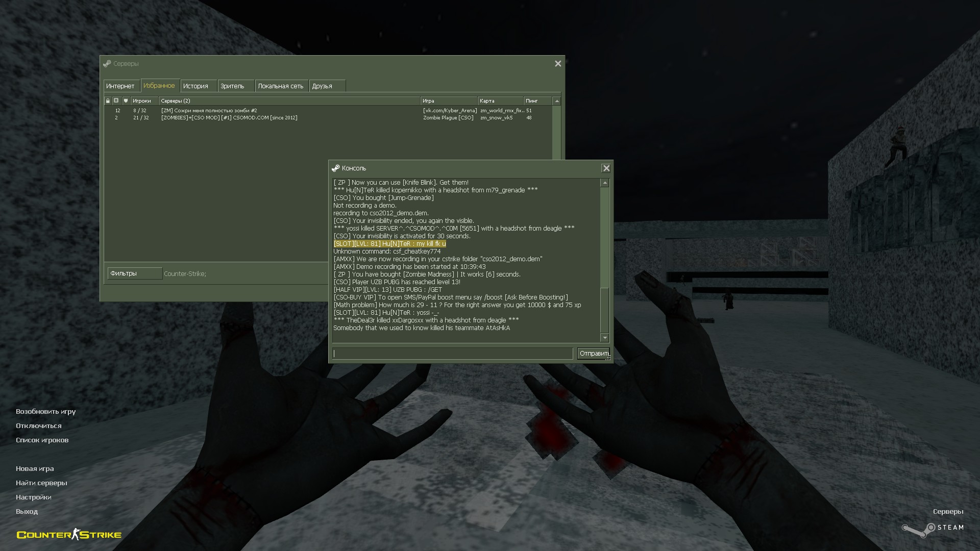Image resolution: width=980 pixels, height=551 pixels.
Task: Click Возобновить игру menu item
Action: (45, 412)
